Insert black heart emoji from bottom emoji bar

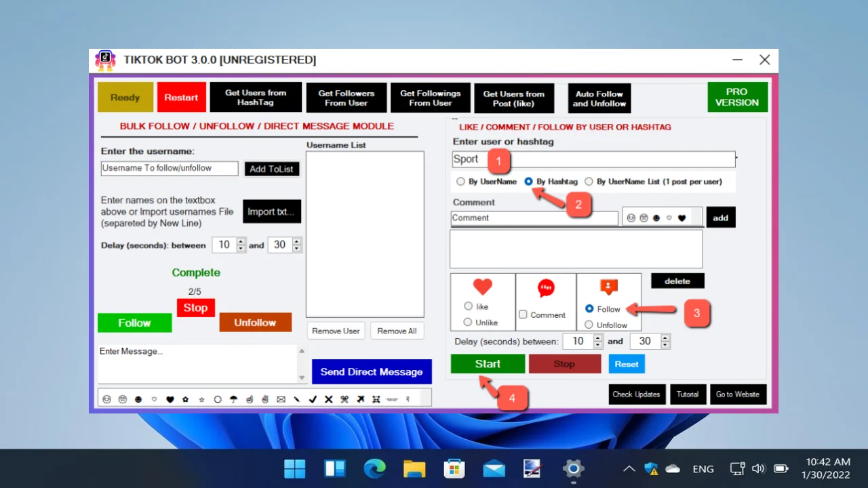pos(170,399)
